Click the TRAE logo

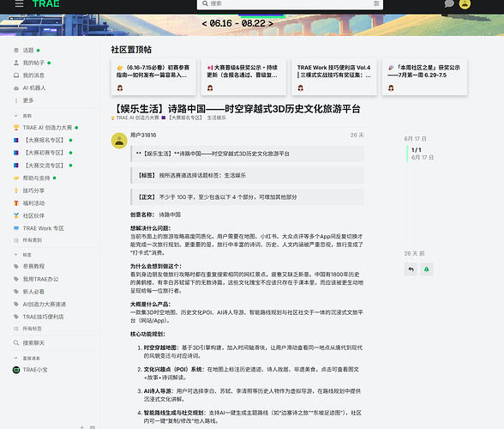point(46,3)
